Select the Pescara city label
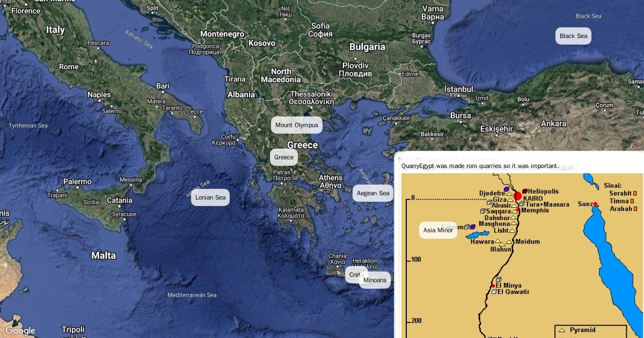This screenshot has width=644, height=338. click(98, 43)
